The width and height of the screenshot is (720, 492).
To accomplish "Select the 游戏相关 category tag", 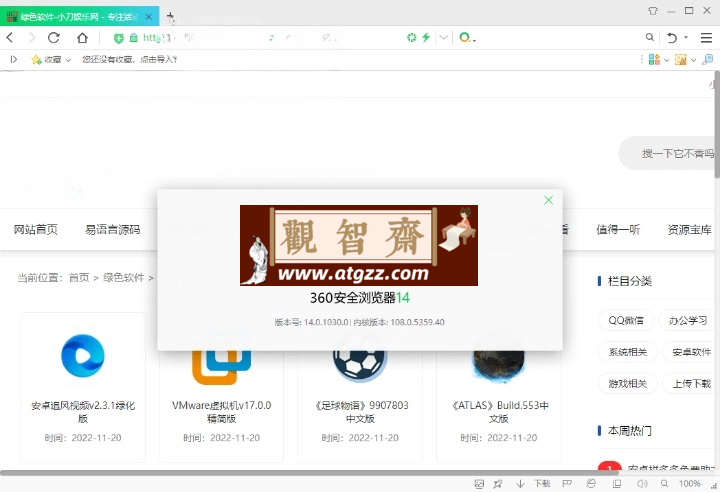I will click(628, 383).
